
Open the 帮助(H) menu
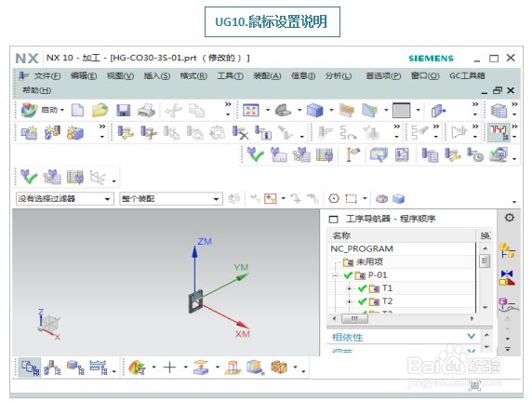click(x=37, y=90)
